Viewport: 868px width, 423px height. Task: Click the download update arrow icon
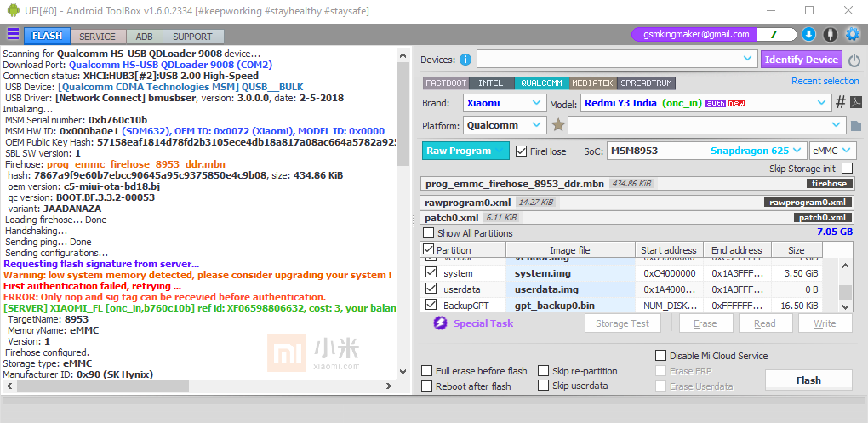[808, 35]
